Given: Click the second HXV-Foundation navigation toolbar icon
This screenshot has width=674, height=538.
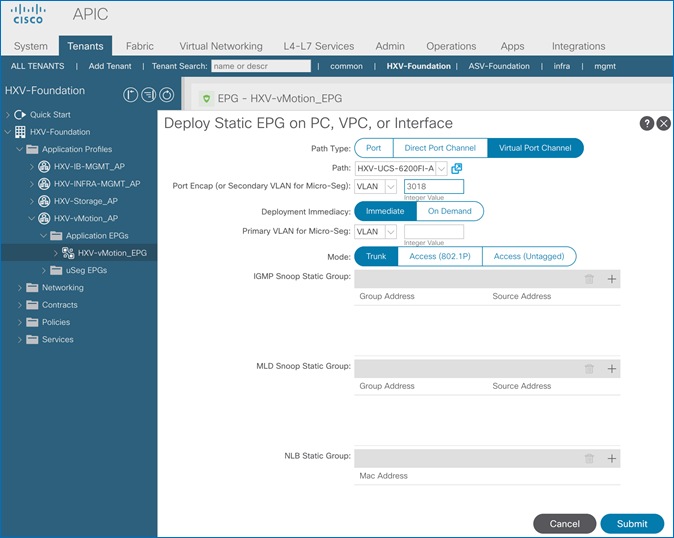Looking at the screenshot, I should click(x=149, y=95).
